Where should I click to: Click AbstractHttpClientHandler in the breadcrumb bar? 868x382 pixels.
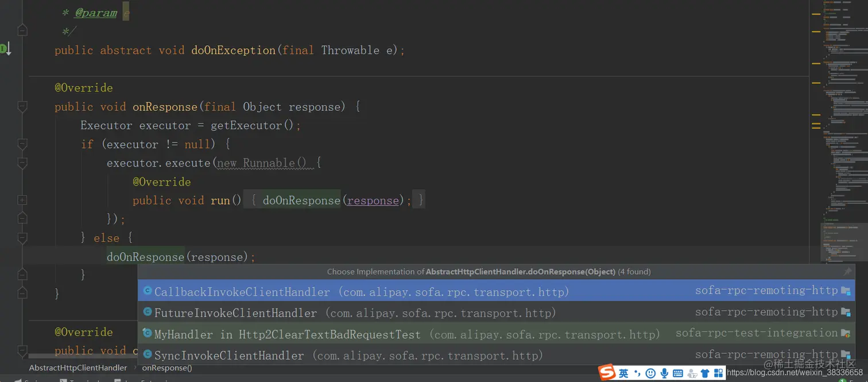click(78, 368)
